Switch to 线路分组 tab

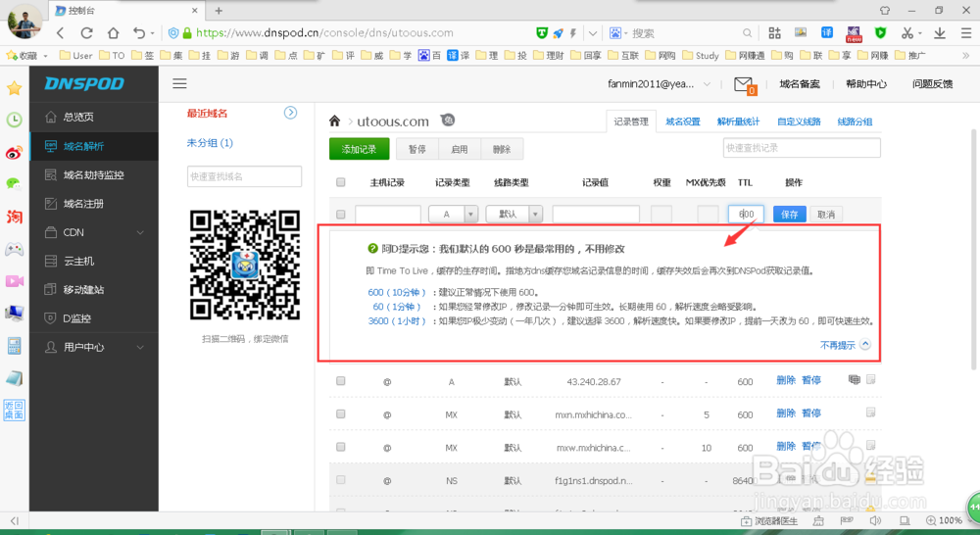click(855, 122)
